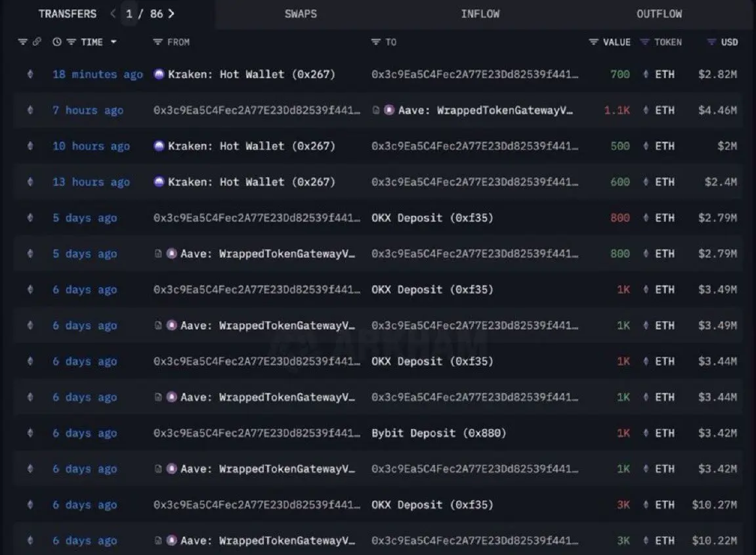Click ETH token label in $2M row
The image size is (756, 555).
point(665,146)
